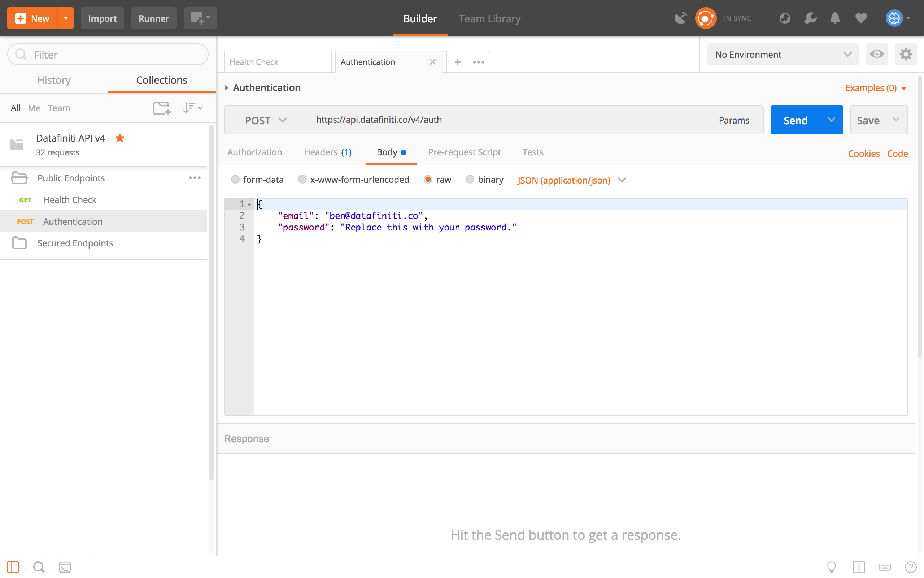Open the help question mark icon

click(911, 567)
